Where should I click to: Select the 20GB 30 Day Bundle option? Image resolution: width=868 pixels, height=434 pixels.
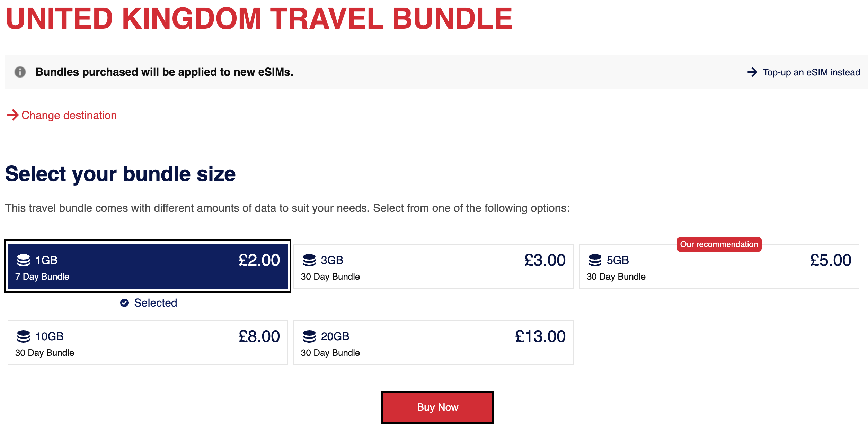click(433, 343)
